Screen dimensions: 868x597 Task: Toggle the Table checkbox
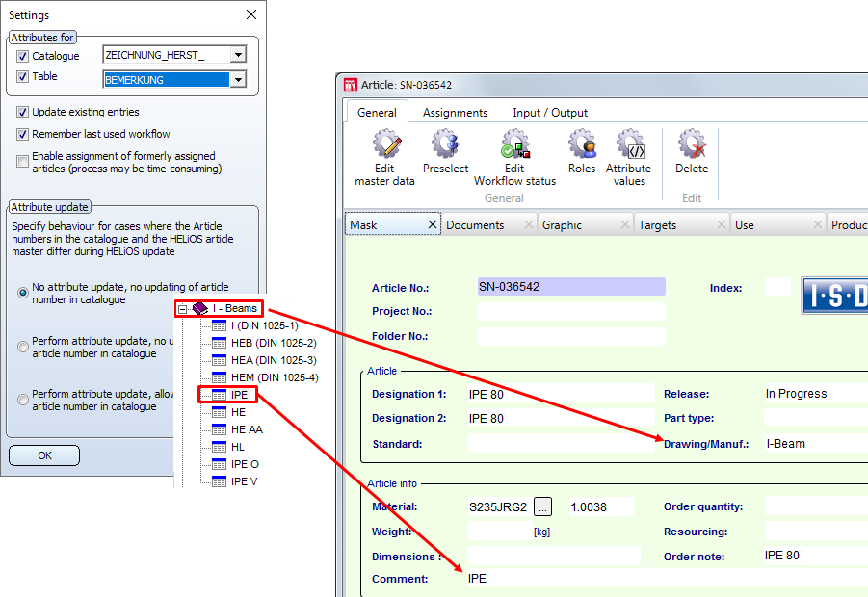(22, 76)
